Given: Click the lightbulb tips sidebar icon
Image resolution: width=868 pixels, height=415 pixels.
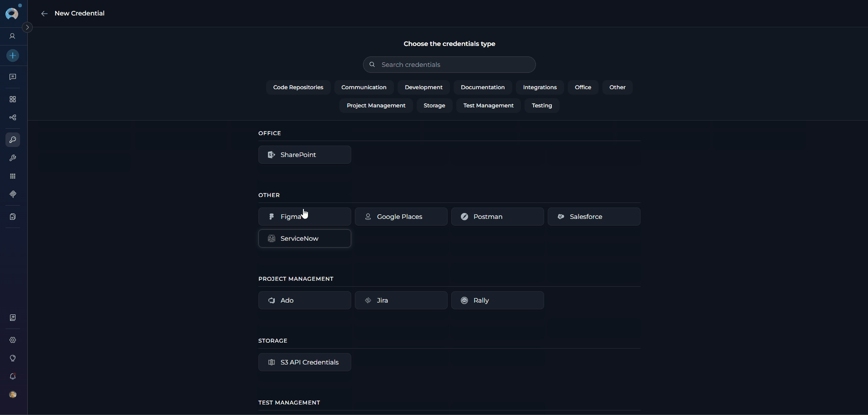Looking at the screenshot, I should pos(13,358).
